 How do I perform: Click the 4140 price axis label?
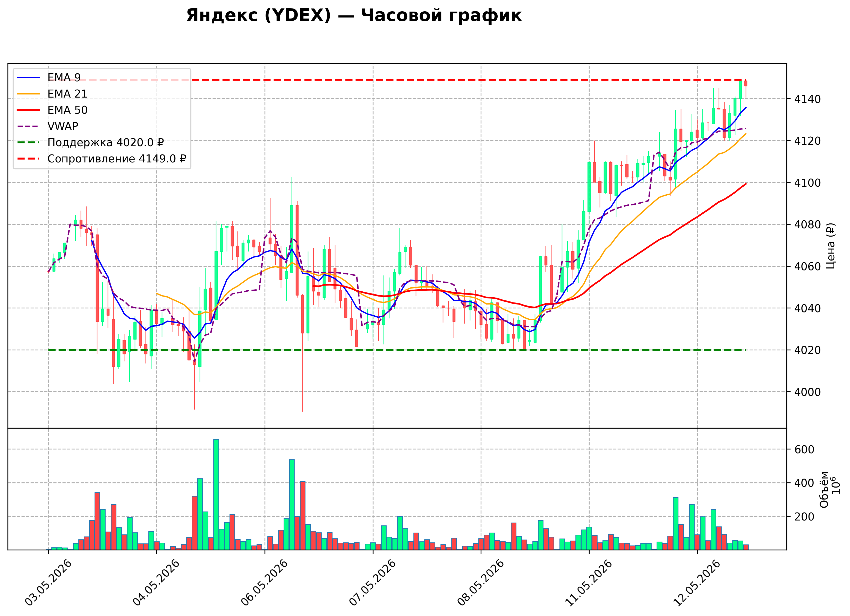click(807, 99)
